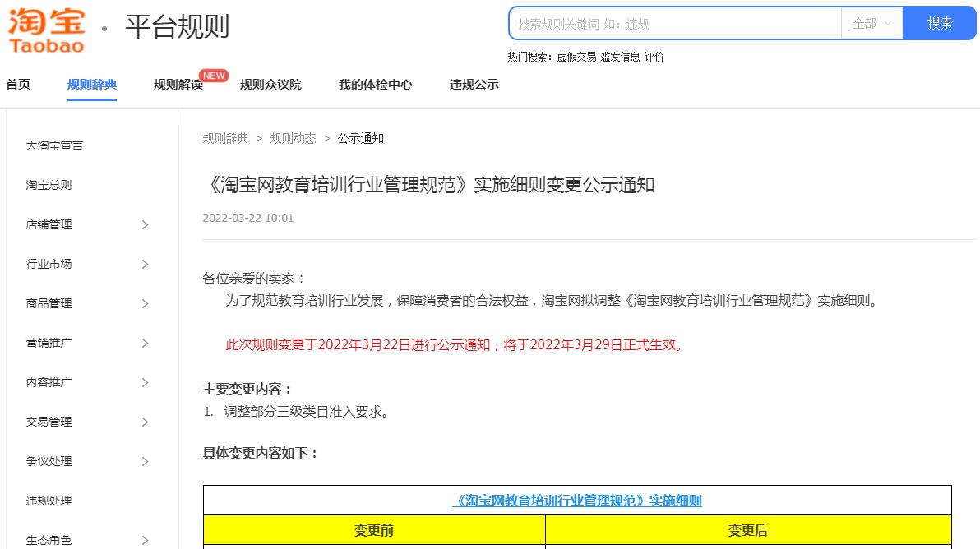Expand the 商品管理 chevron
980x549 pixels.
(x=145, y=303)
